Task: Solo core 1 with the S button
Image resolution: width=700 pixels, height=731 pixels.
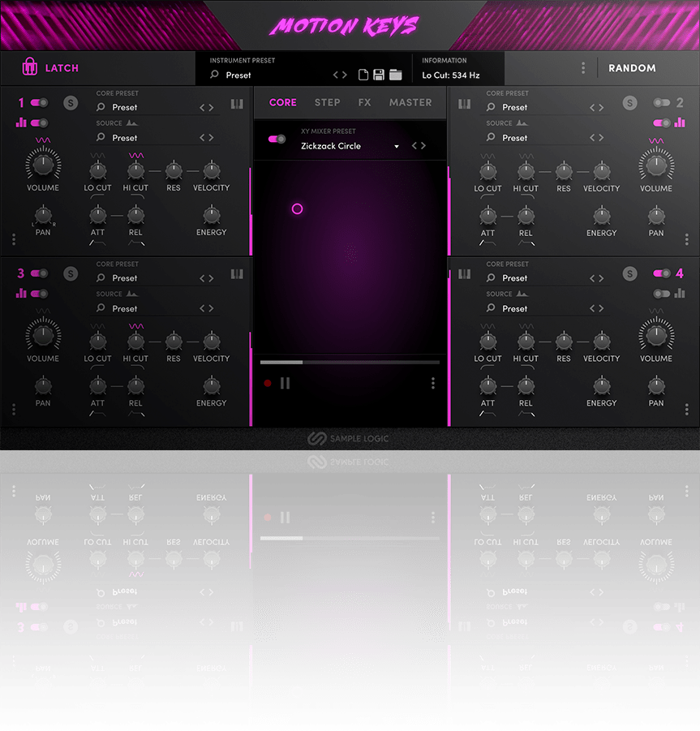Action: tap(71, 103)
